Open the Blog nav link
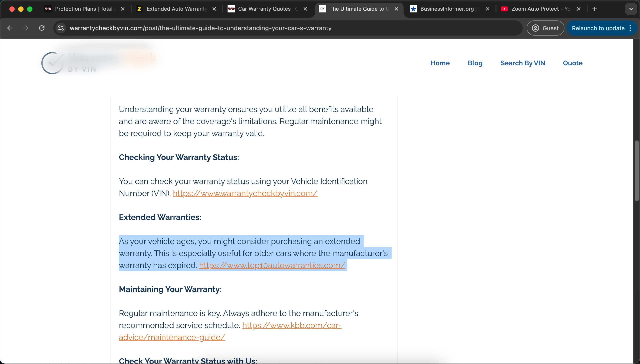Viewport: 640px width, 364px height. click(x=475, y=63)
